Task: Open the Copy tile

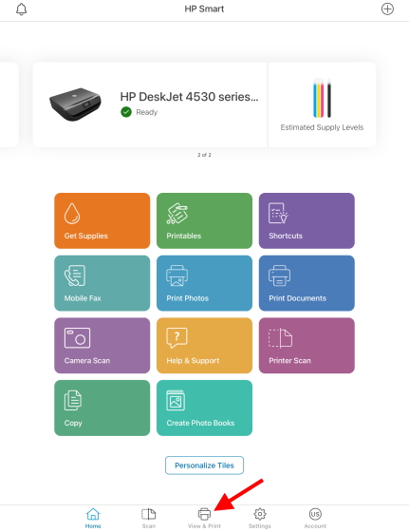Action: coord(102,408)
